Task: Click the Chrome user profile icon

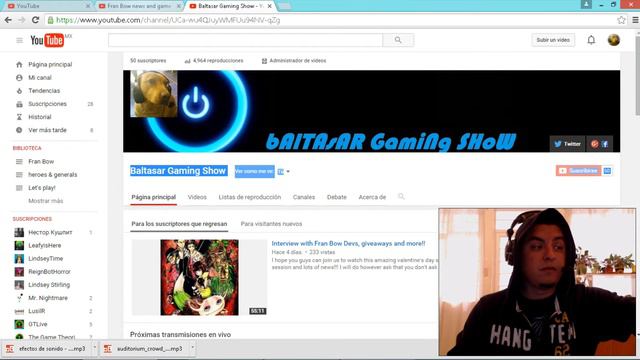Action: (586, 4)
